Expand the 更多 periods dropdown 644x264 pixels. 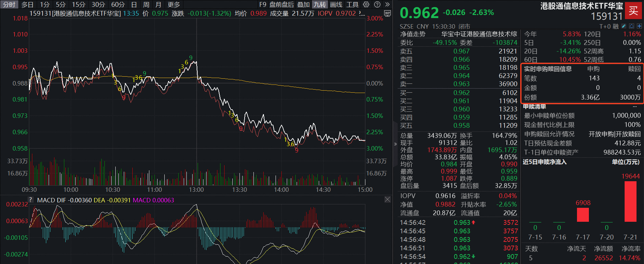click(174, 4)
